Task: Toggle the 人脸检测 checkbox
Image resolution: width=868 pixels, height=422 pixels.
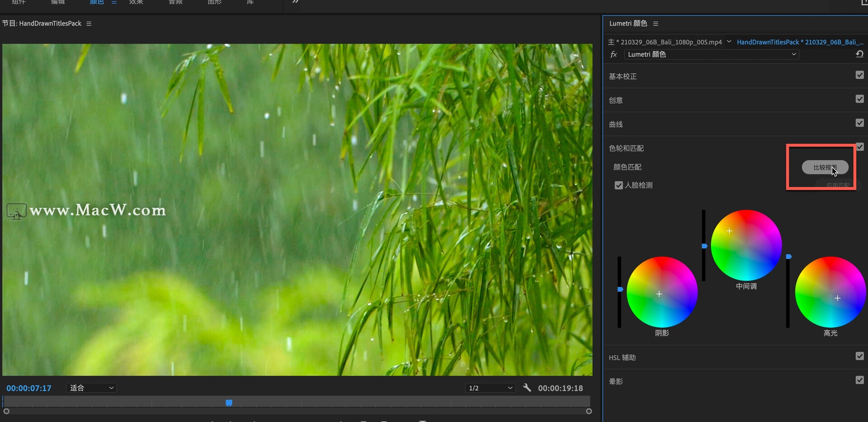Action: 618,185
